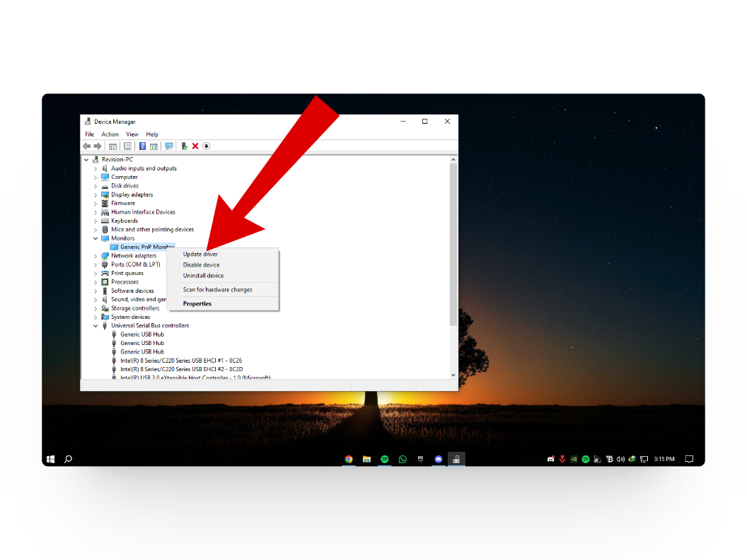Click the volume speaker icon in system tray
Viewport: 747px width, 560px height.
(x=620, y=459)
